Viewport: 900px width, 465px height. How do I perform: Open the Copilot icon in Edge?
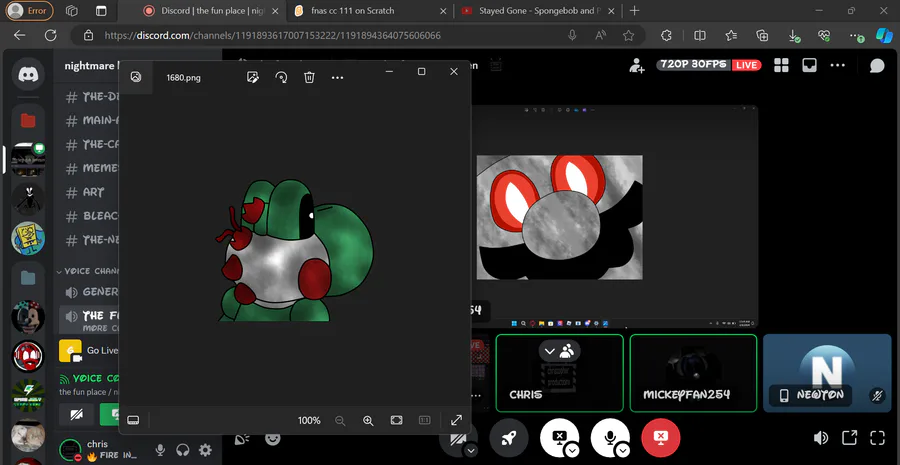883,36
